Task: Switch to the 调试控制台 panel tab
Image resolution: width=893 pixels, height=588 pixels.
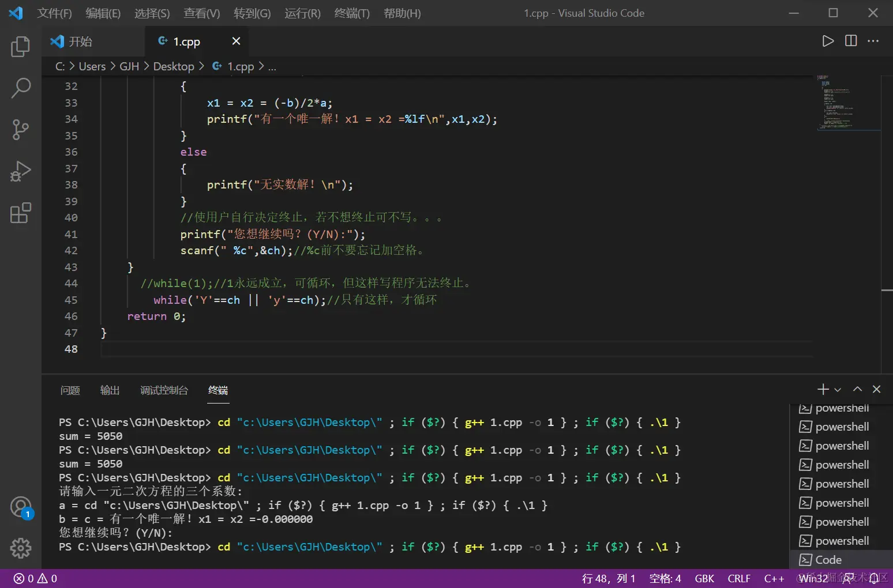Action: click(164, 390)
